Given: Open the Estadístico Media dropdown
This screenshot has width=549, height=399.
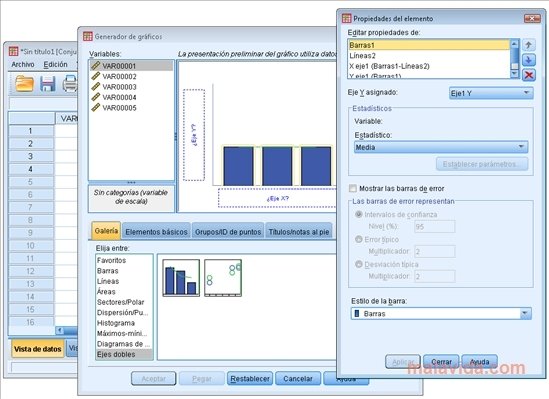Looking at the screenshot, I should click(x=441, y=147).
